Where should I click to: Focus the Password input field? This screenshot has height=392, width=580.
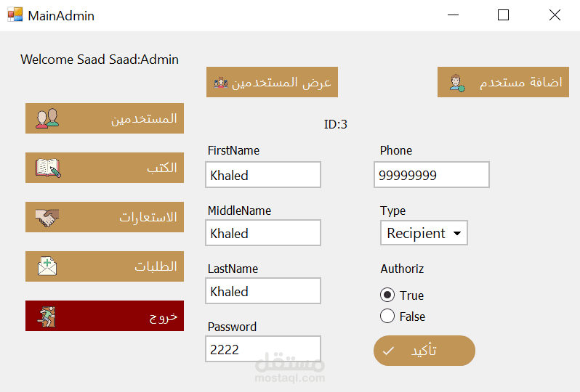(x=263, y=349)
